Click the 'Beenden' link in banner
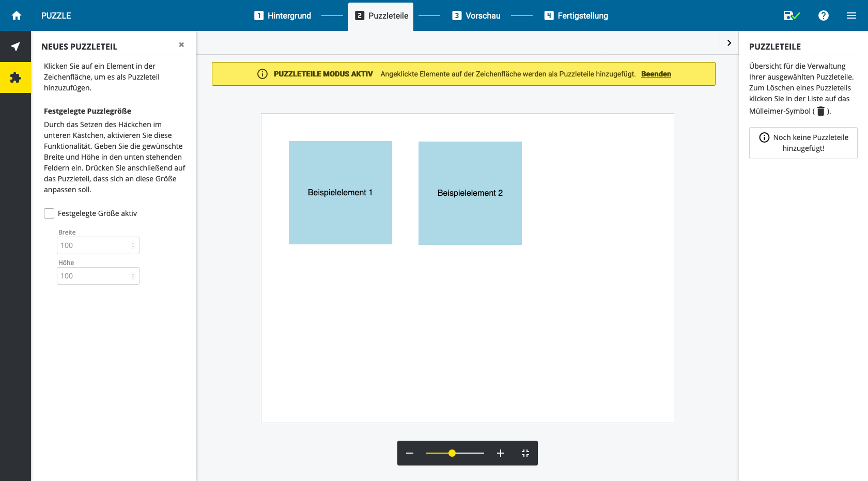The height and width of the screenshot is (481, 868). point(656,74)
